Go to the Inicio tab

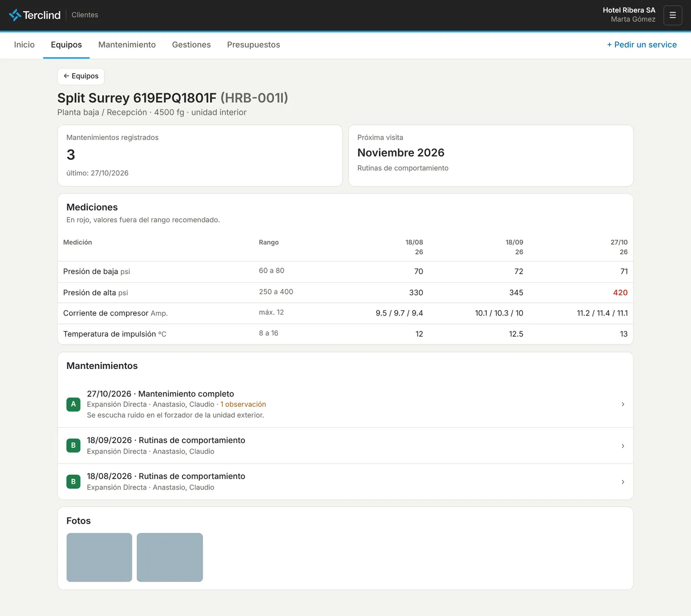pyautogui.click(x=24, y=45)
